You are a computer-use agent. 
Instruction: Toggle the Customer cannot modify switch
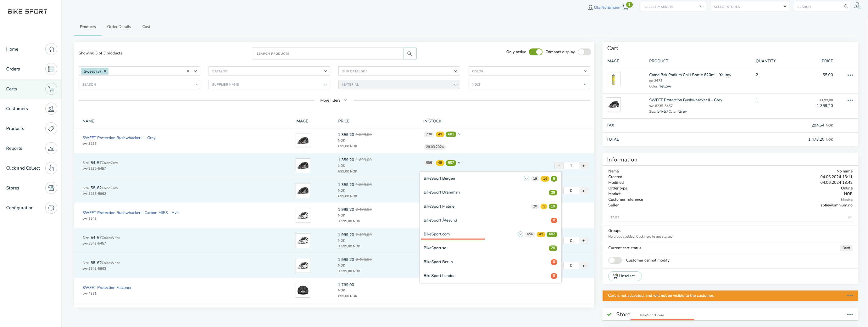click(615, 260)
